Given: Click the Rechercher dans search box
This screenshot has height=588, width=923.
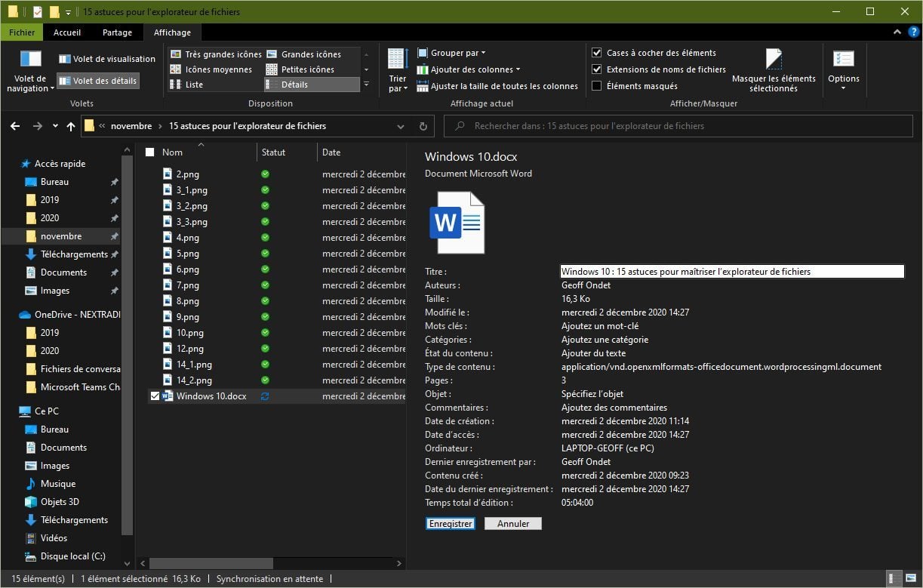Looking at the screenshot, I should coord(680,126).
